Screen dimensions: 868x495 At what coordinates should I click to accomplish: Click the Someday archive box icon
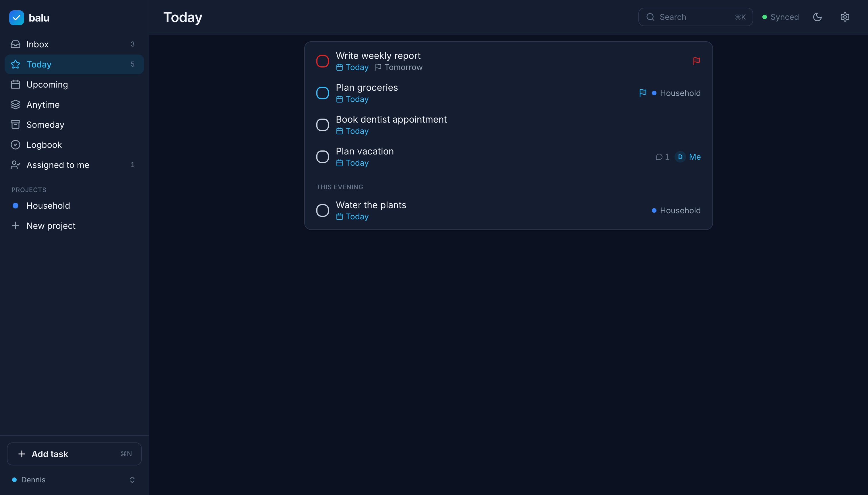click(x=15, y=124)
